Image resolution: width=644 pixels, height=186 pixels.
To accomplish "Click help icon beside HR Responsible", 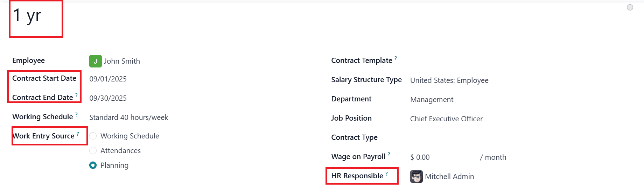I will (387, 173).
